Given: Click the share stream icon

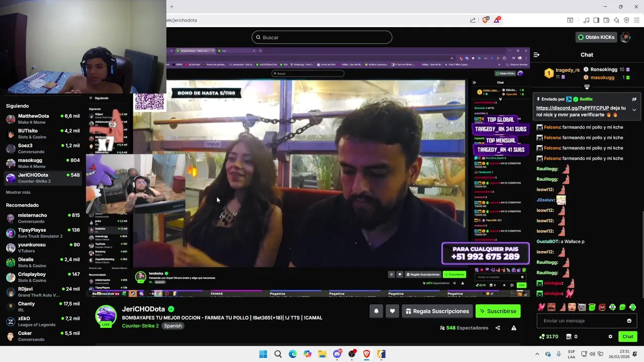Looking at the screenshot, I should (498, 328).
